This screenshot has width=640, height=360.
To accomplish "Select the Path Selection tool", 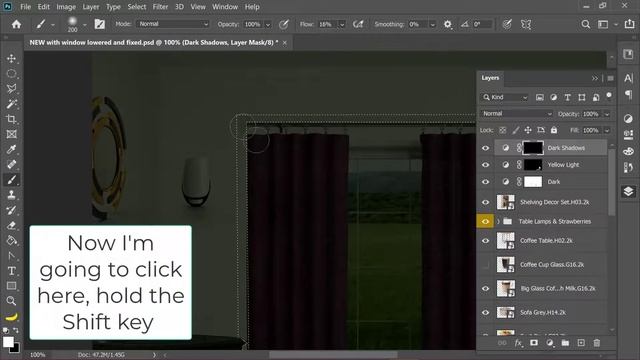I will click(x=11, y=256).
